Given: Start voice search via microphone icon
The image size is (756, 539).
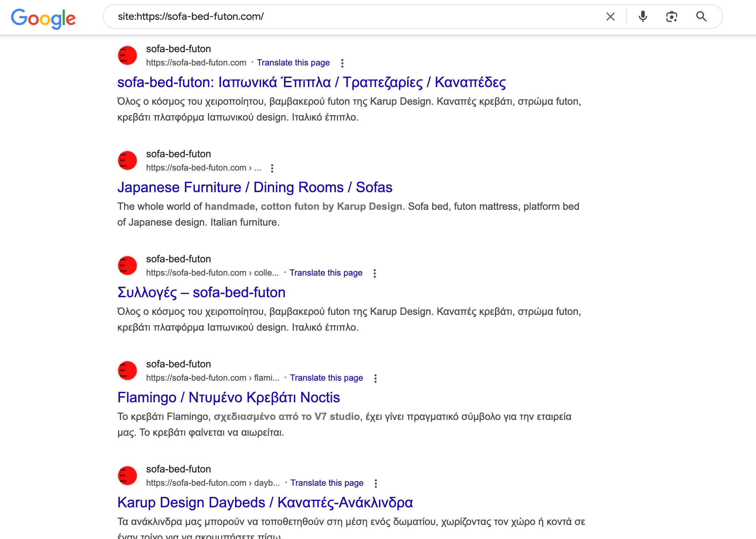Looking at the screenshot, I should [x=643, y=17].
